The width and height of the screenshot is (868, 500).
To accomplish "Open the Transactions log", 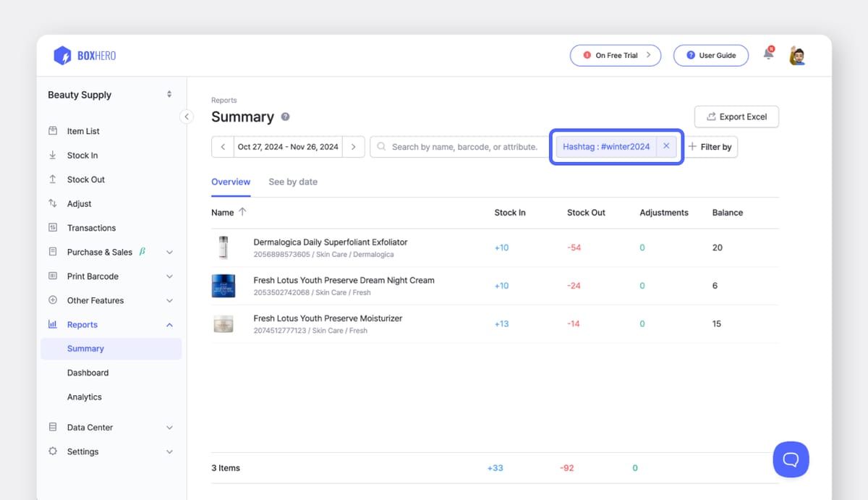I will coord(92,227).
